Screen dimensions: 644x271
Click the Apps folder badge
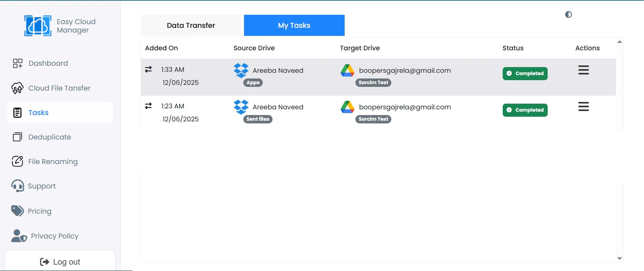(253, 83)
